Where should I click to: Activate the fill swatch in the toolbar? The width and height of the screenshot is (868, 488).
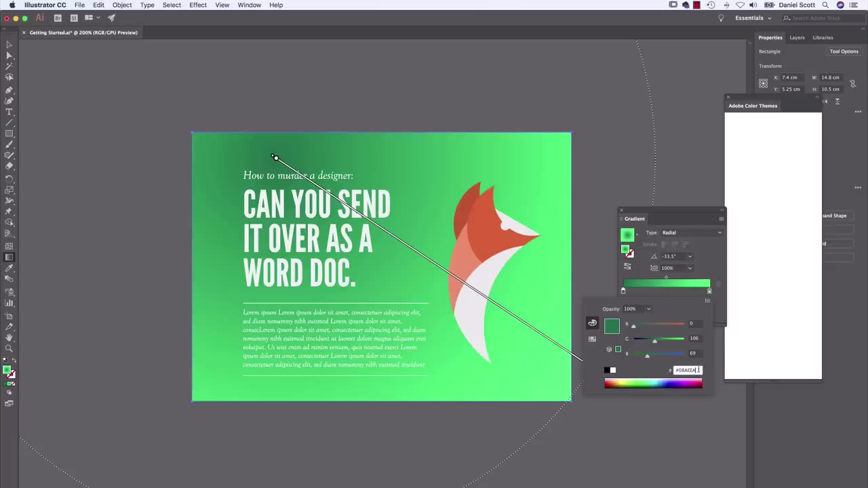point(7,370)
